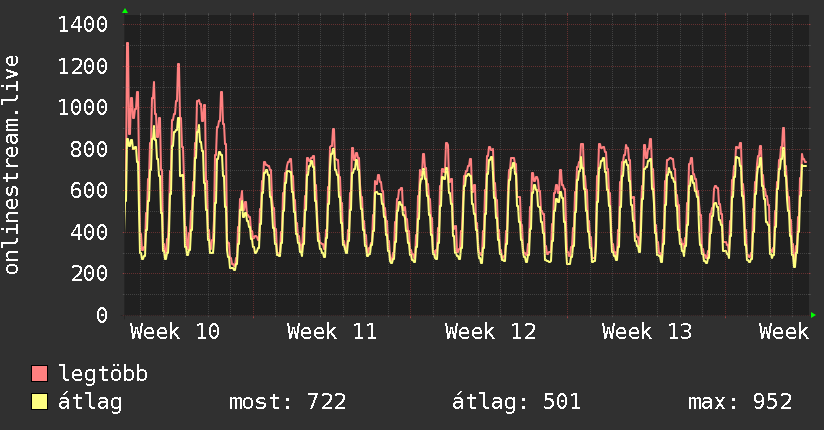Click the onlinestream.live vertical axis title

[x=12, y=165]
